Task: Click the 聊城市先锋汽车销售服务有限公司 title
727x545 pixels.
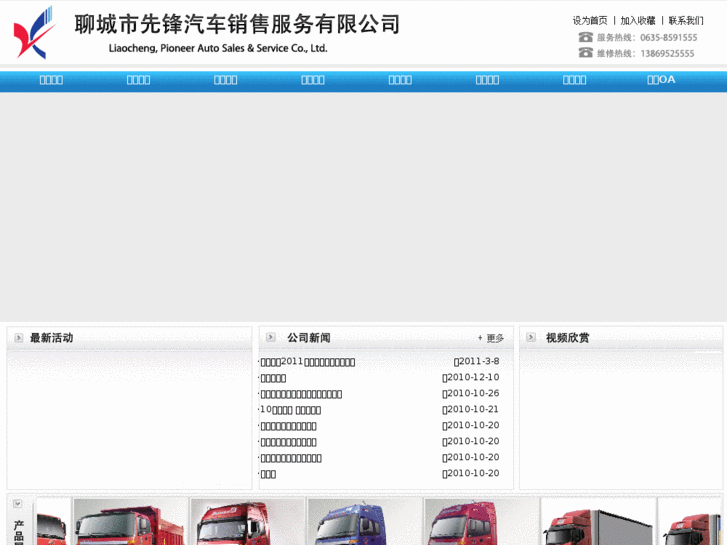Action: coord(237,24)
